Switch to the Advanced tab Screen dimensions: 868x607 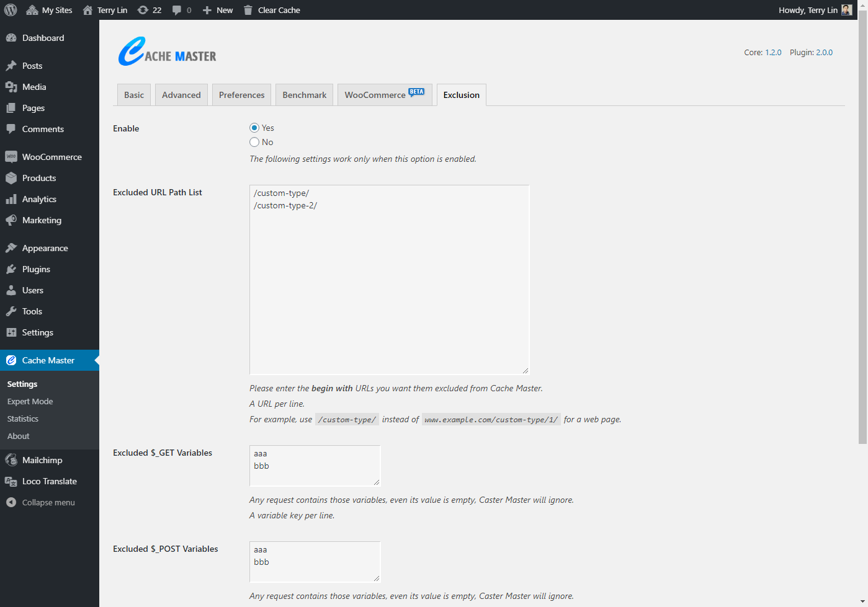point(181,95)
